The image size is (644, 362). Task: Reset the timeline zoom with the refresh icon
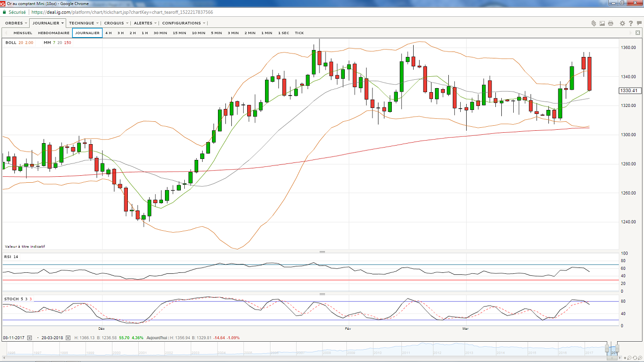pos(635,358)
